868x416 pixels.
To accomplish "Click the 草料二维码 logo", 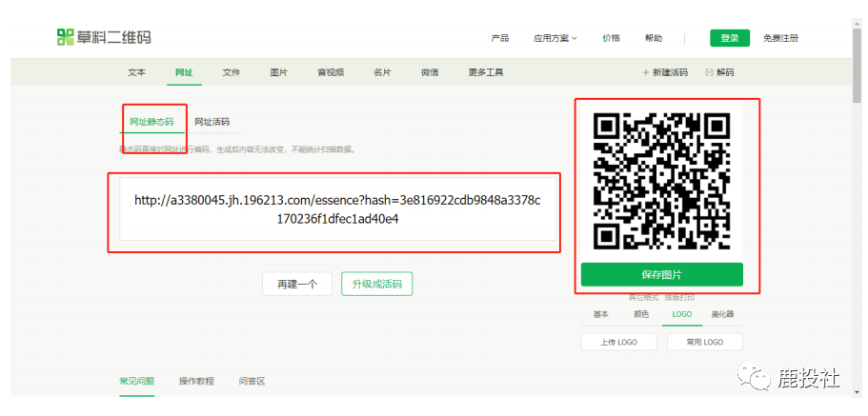I will pyautogui.click(x=104, y=37).
